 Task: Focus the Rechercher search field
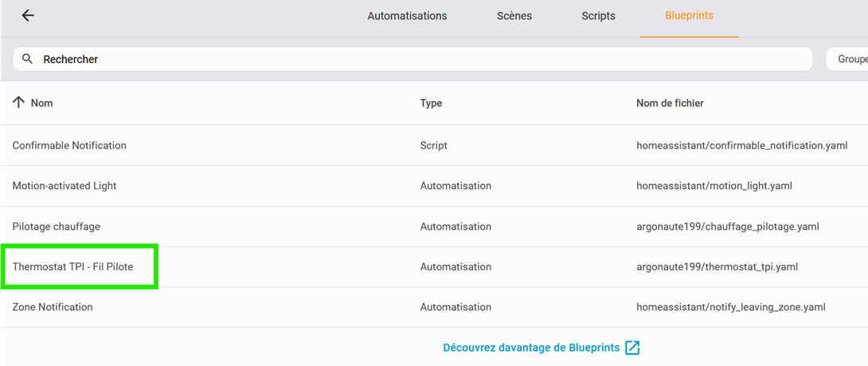click(412, 59)
